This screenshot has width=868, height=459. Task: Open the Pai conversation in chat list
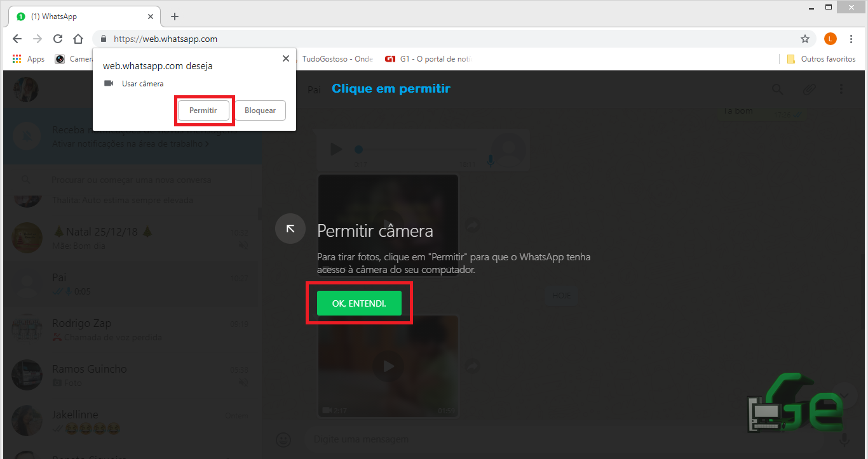pyautogui.click(x=132, y=284)
